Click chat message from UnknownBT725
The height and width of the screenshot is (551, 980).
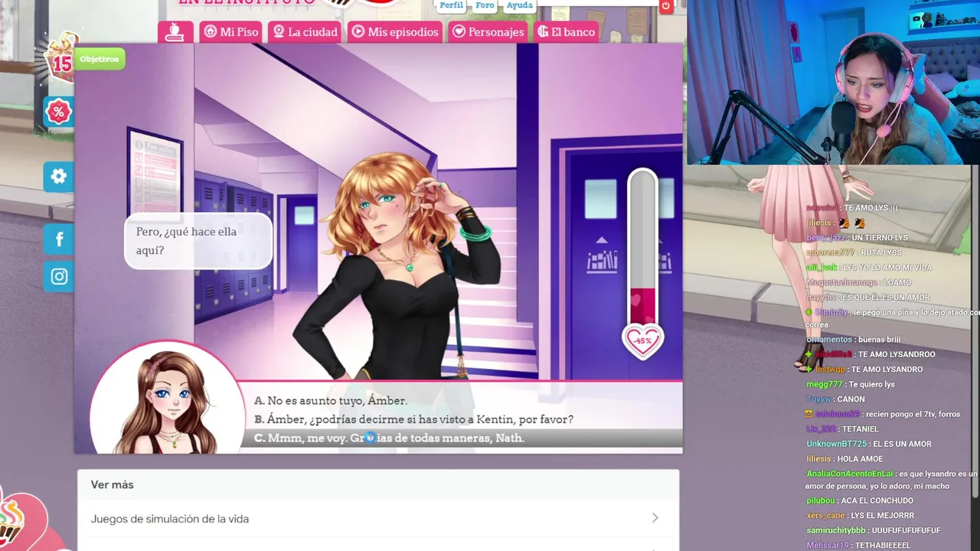click(868, 444)
